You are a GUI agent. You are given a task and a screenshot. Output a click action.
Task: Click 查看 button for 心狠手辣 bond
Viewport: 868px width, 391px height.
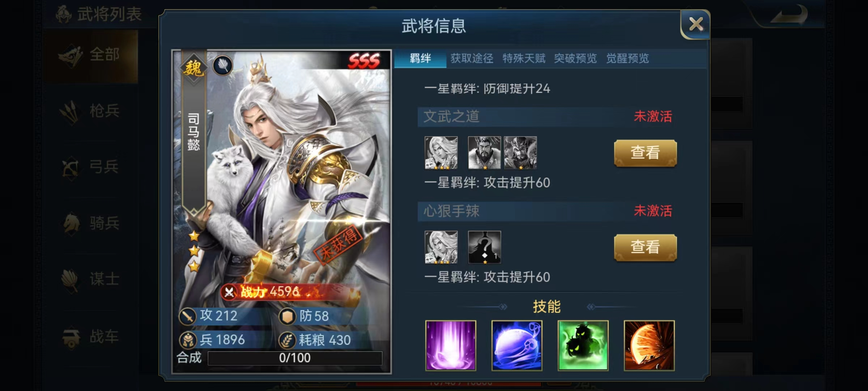[x=645, y=247]
